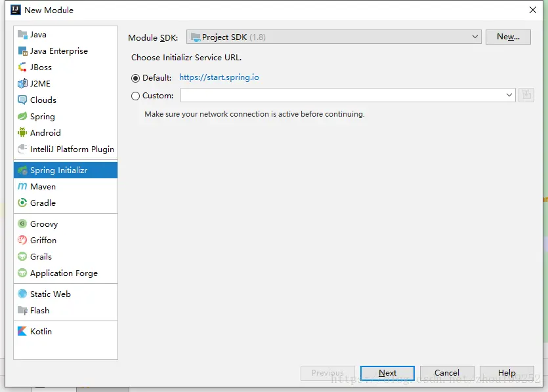Choose the Clouds module icon
548x392 pixels.
(22, 100)
